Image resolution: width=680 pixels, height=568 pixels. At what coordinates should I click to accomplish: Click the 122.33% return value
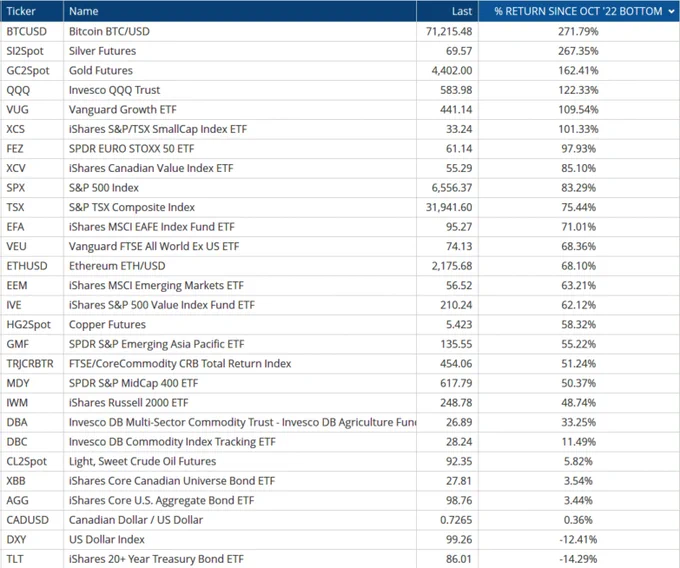click(578, 90)
